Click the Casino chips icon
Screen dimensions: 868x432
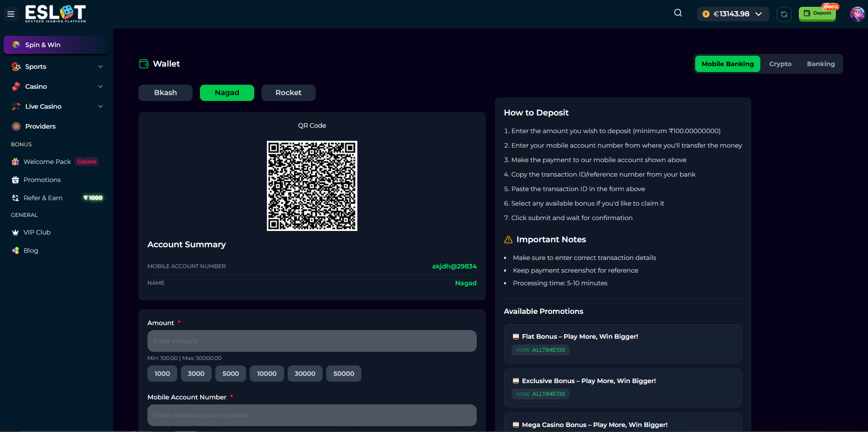(x=16, y=86)
